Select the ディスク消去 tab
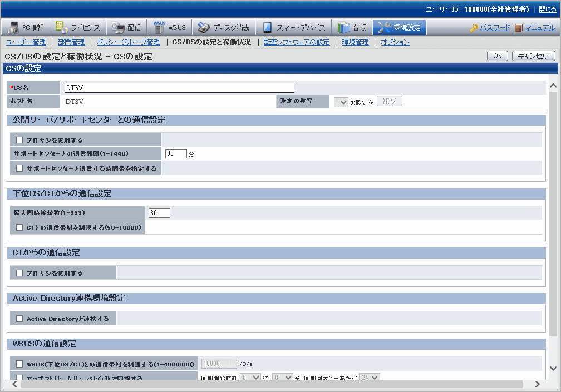 click(224, 27)
